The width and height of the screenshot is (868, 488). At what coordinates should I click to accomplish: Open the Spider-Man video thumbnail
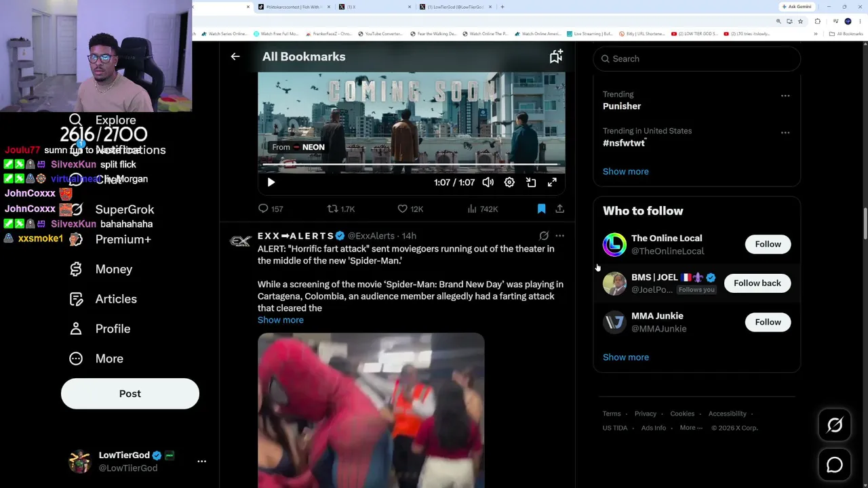[x=371, y=410]
